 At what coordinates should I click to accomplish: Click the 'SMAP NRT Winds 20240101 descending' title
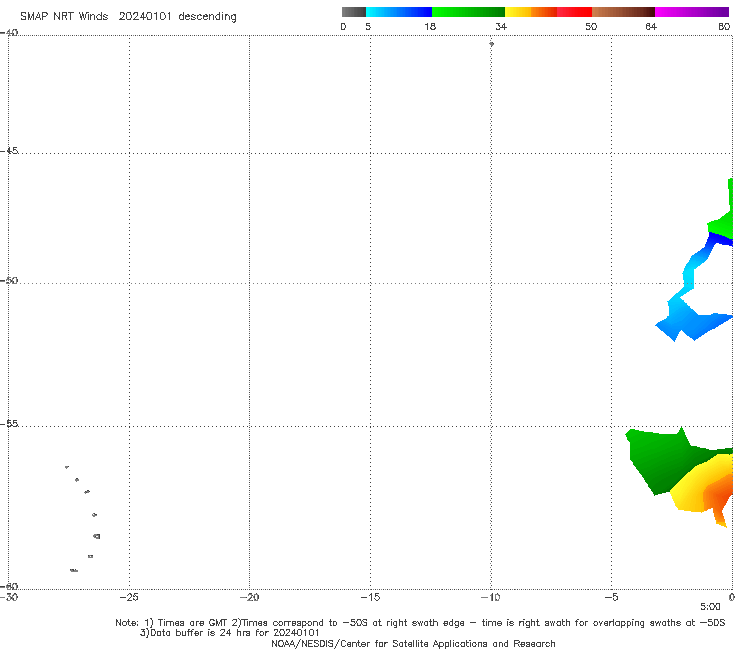[128, 16]
